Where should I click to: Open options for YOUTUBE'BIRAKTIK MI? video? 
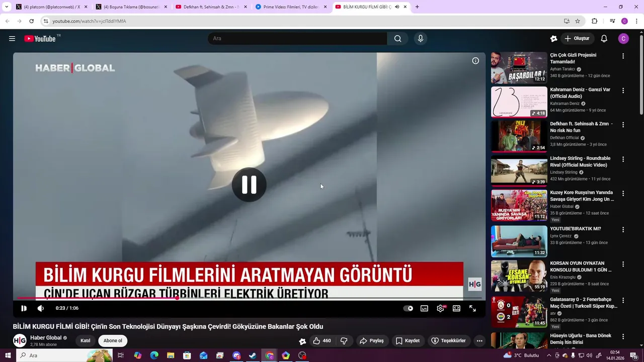pos(623,230)
